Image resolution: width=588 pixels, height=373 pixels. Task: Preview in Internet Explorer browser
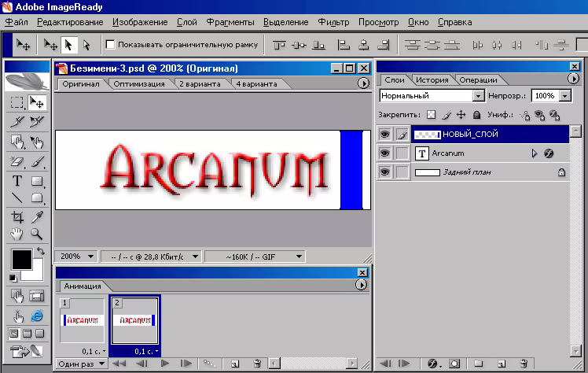37,316
